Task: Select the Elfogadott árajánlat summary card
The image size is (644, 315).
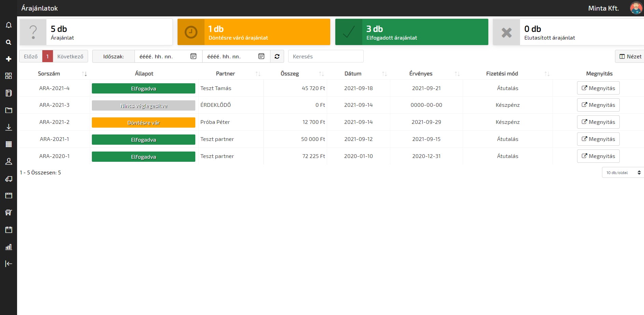Action: 411,32
